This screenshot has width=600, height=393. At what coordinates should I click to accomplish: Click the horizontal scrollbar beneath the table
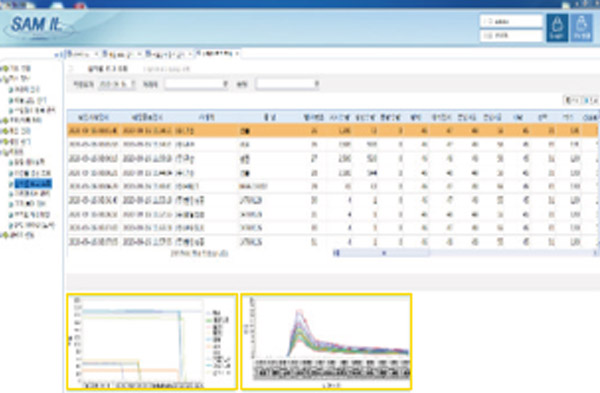[x=465, y=253]
